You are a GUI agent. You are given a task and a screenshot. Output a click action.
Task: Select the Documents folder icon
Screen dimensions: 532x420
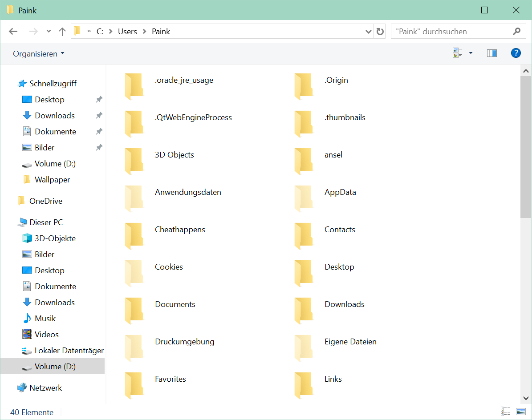(134, 311)
